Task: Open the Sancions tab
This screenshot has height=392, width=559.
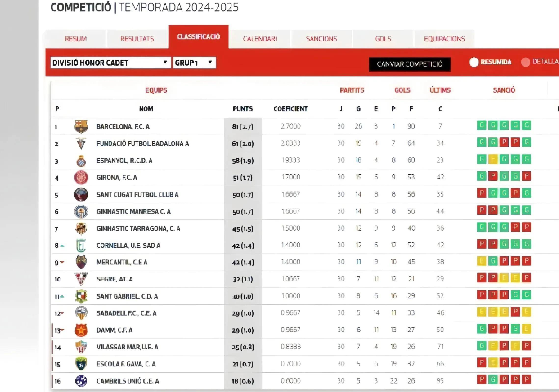Action: [x=322, y=39]
